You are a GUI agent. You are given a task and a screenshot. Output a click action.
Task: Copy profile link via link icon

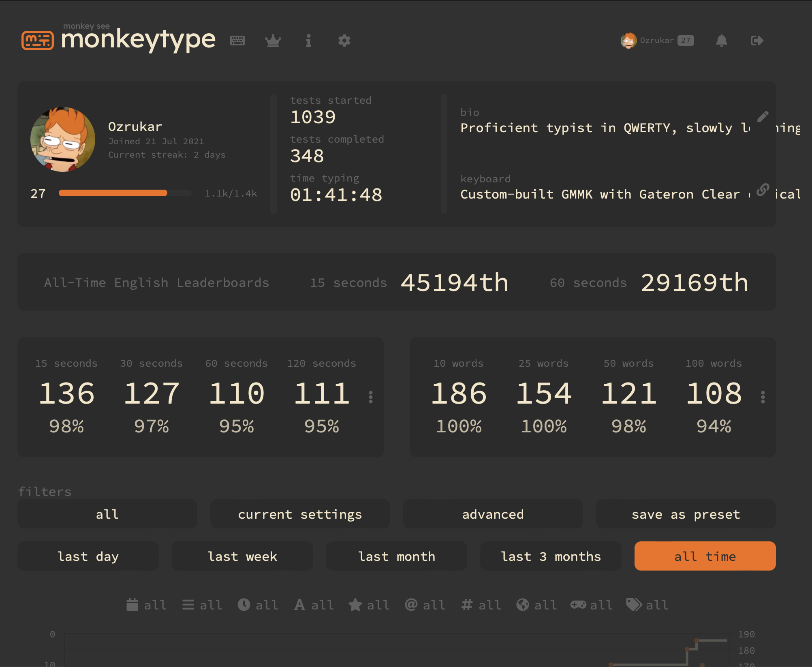763,190
